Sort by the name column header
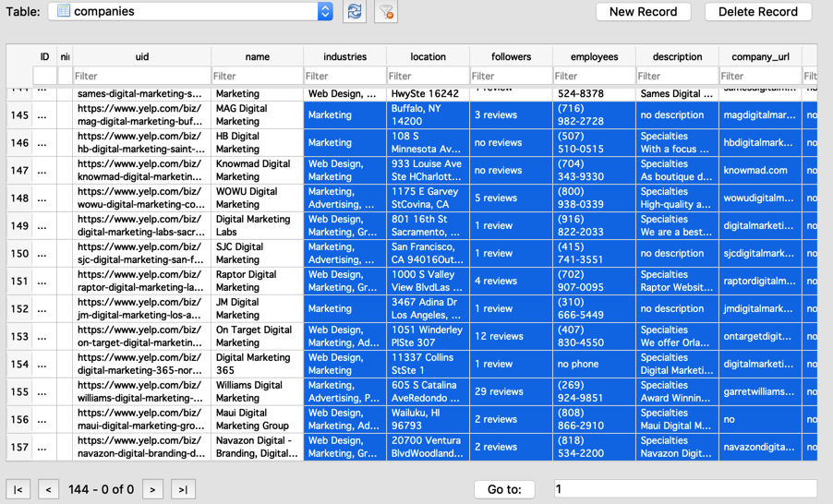This screenshot has height=504, width=833. (257, 56)
